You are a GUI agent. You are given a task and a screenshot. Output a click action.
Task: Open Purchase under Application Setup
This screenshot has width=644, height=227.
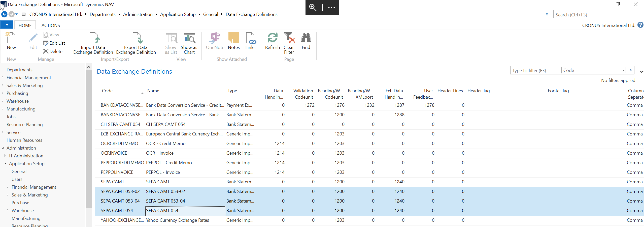coord(20,203)
